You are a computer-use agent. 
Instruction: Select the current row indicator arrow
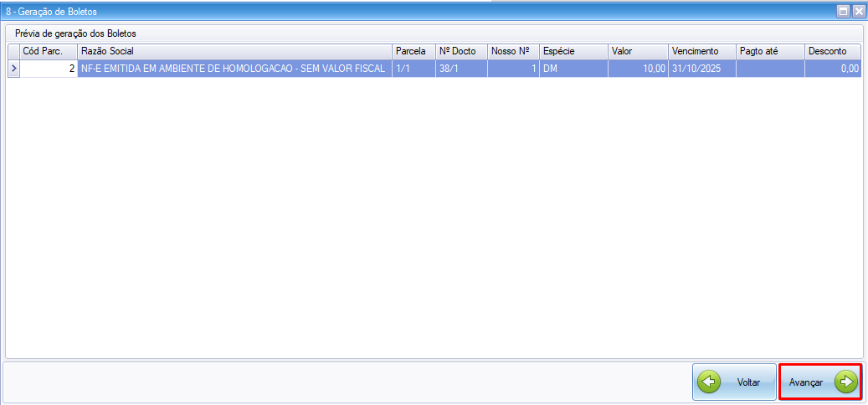tap(13, 69)
